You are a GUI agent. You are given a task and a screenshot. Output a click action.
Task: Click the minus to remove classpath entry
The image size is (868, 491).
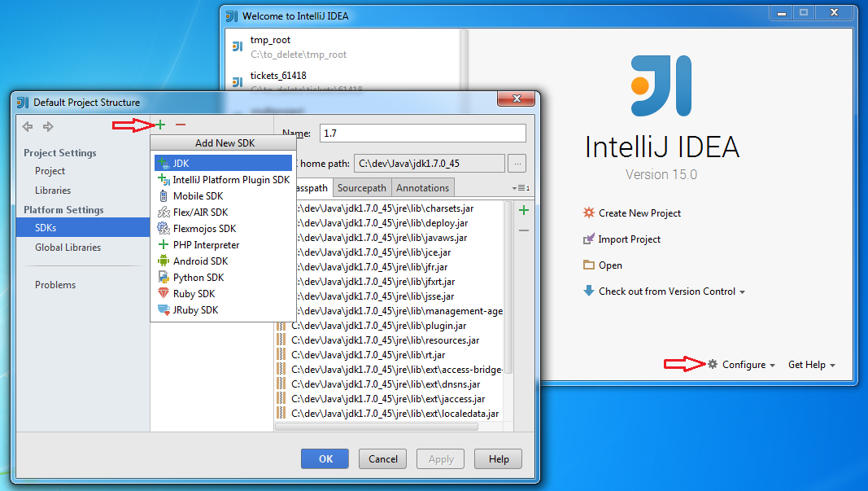point(524,230)
